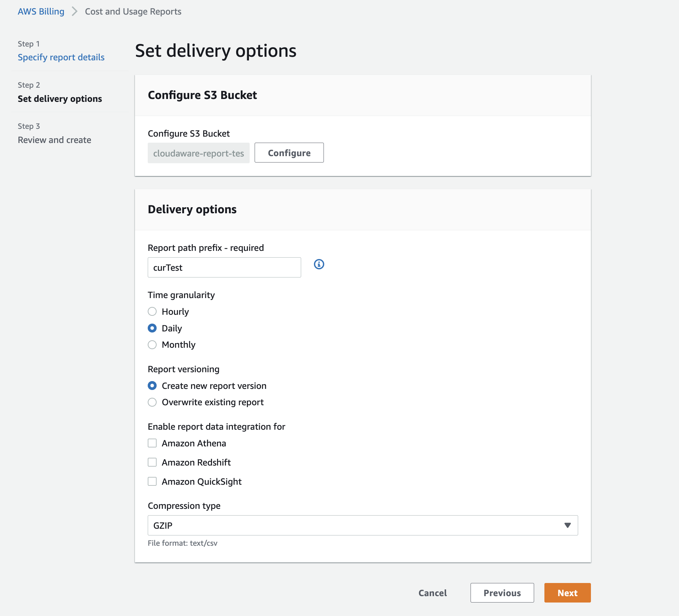Screen dimensions: 679x616
Task: Enable Amazon QuickSight integration checkbox
Action: pos(152,482)
